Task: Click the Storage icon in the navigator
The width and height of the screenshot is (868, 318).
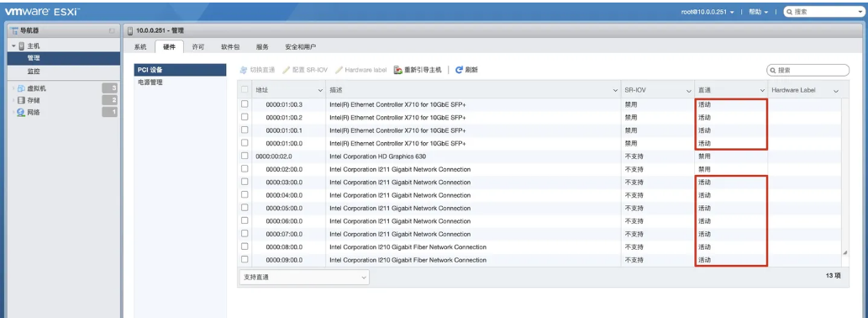Action: coord(21,100)
